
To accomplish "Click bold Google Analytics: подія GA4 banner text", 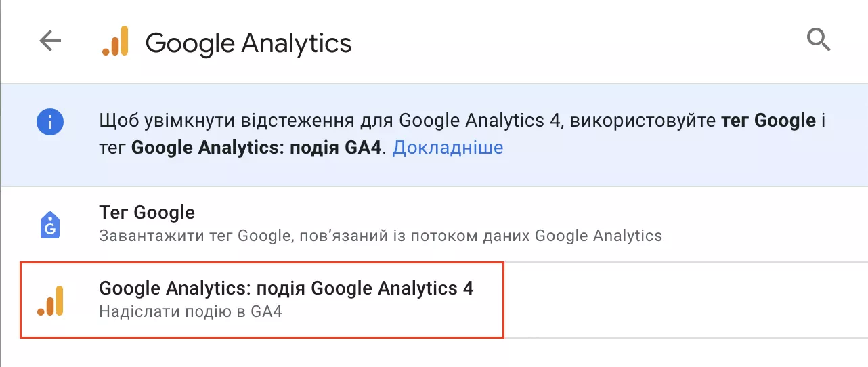I will pos(257,148).
